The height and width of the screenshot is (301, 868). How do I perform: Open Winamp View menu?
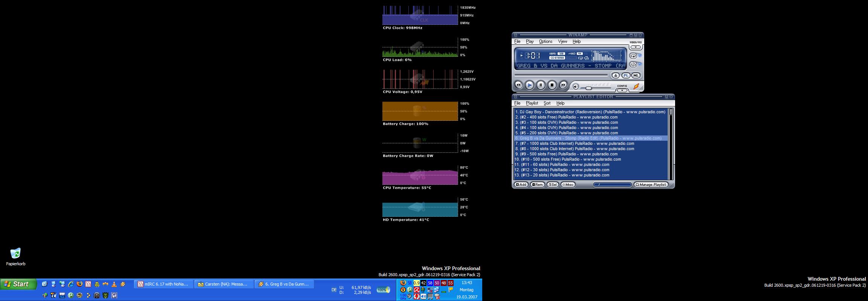562,41
